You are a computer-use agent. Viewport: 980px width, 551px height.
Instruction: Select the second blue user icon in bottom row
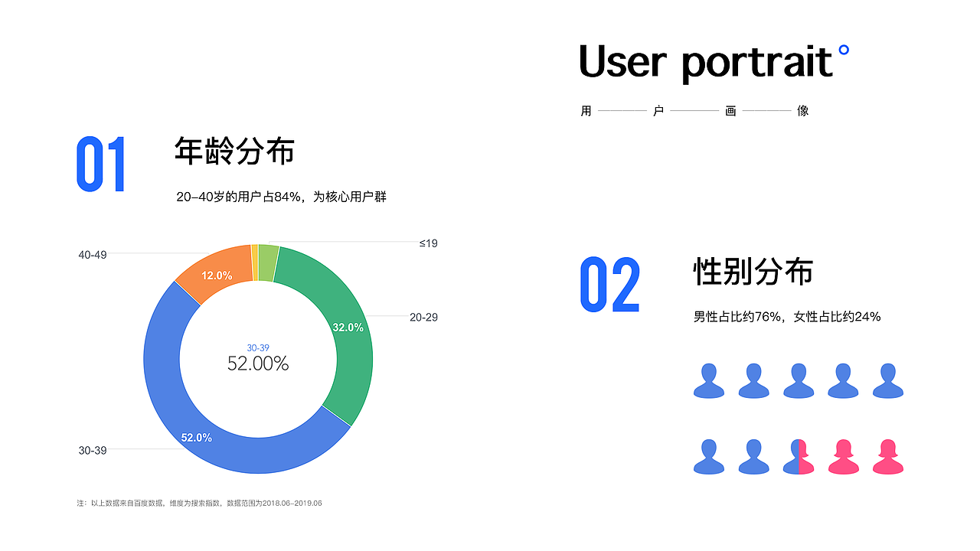[753, 457]
